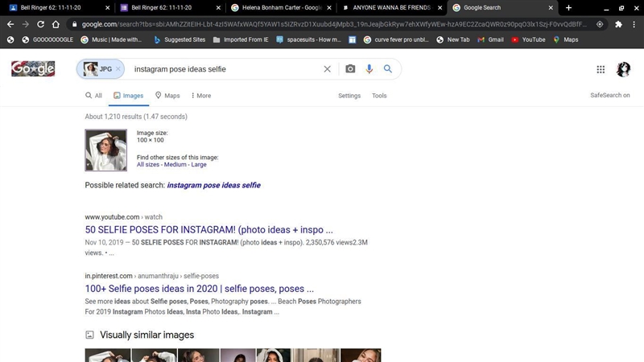Open the New Tab bookmark

tap(453, 39)
